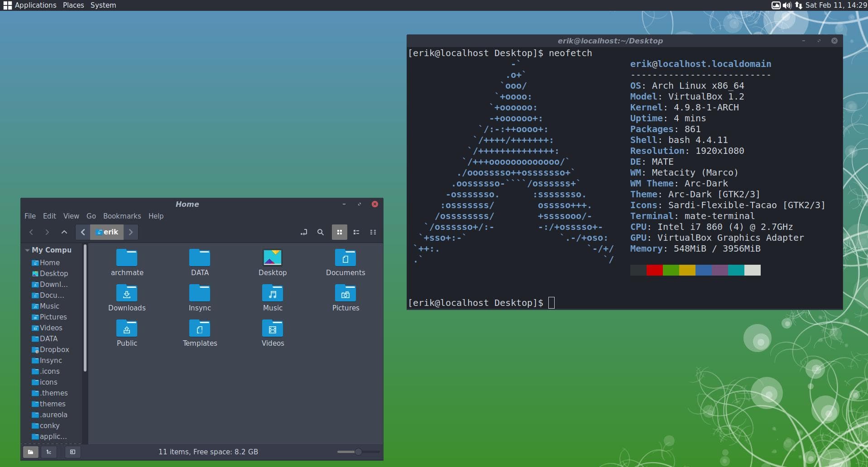Image resolution: width=868 pixels, height=467 pixels.
Task: Open the clock showing Sat Feb 11, 14:29
Action: click(x=836, y=5)
